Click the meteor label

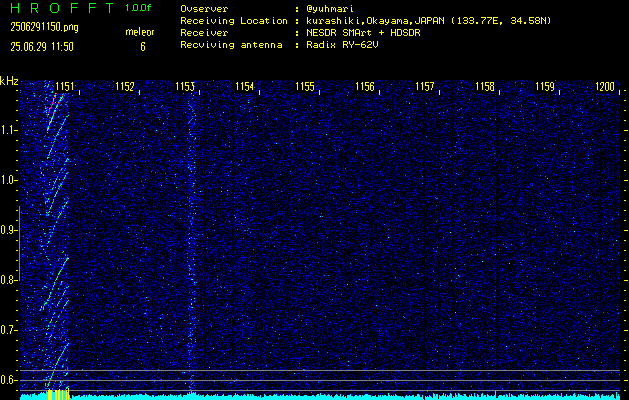(140, 32)
